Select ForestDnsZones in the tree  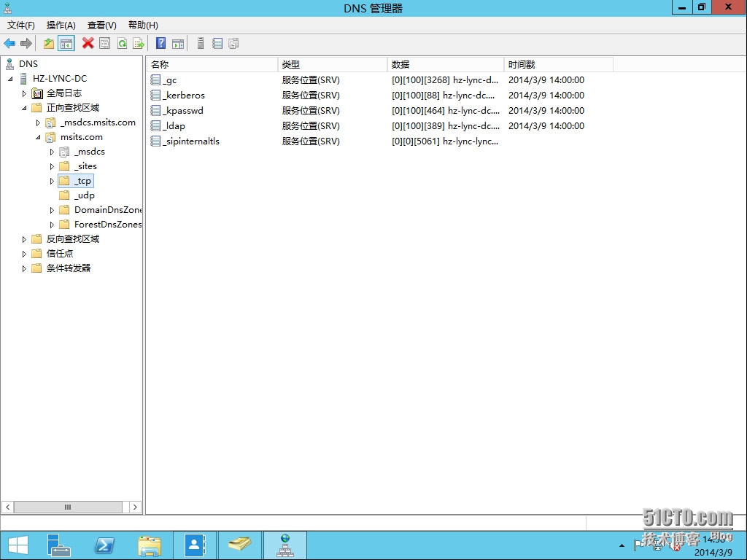pos(108,225)
